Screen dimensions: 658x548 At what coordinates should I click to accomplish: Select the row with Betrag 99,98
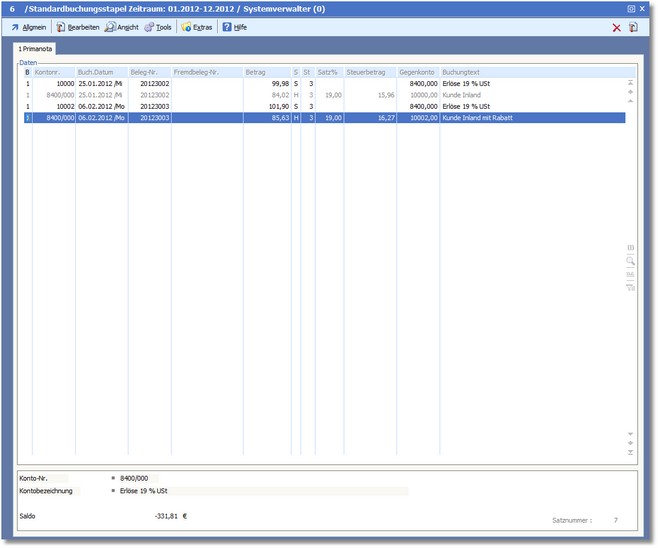point(266,84)
